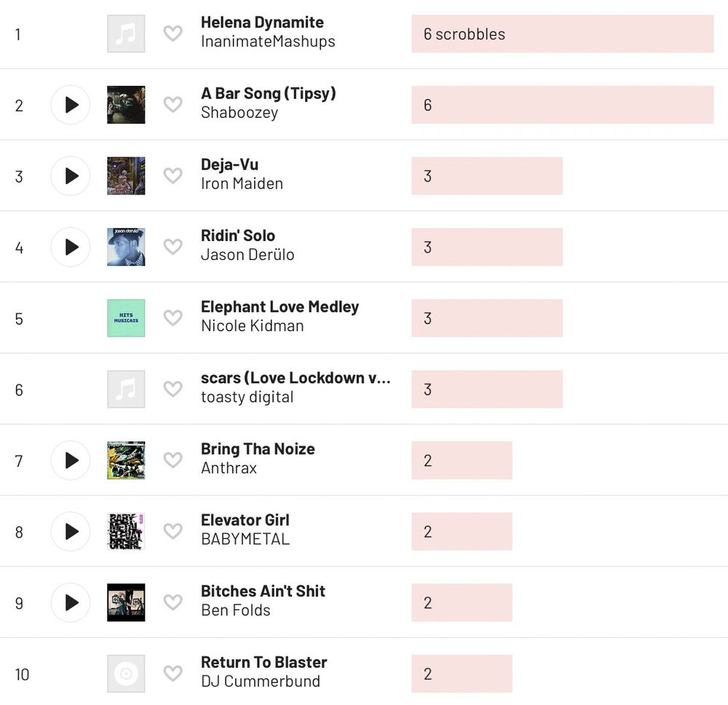Love Elephant Love Medley by Nicole Kidman
Viewport: 728px width, 705px height.
(x=173, y=318)
